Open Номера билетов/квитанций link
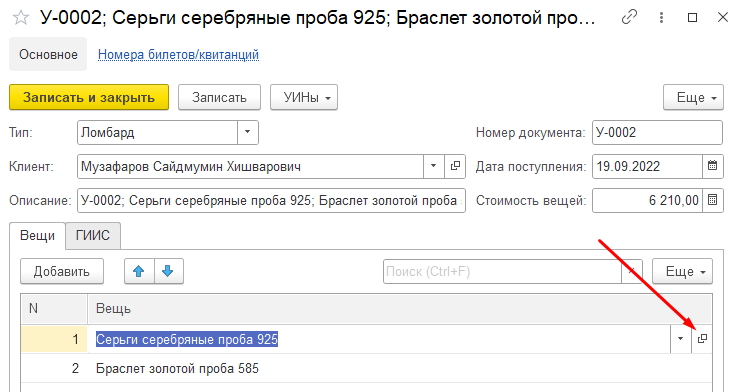 pyautogui.click(x=178, y=55)
